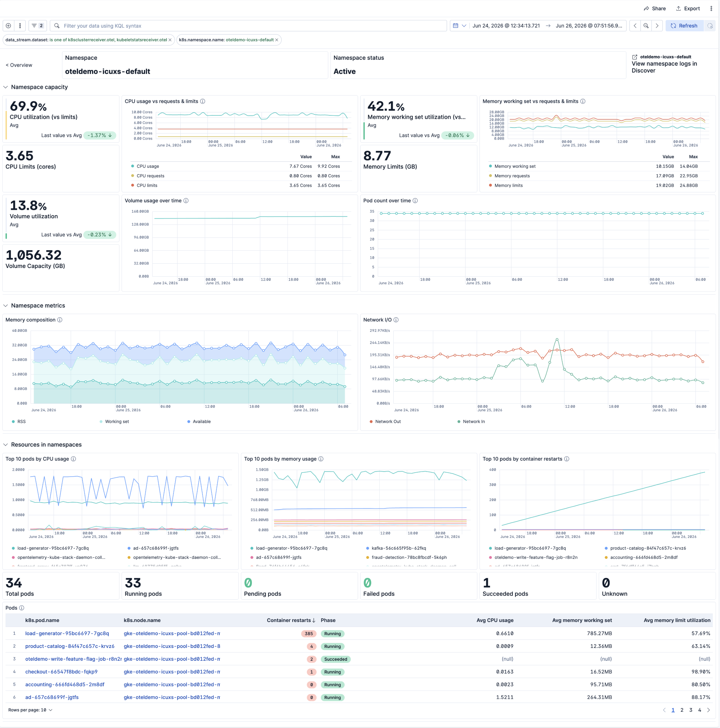Go to pods table page 4
The width and height of the screenshot is (720, 728).
coord(700,710)
